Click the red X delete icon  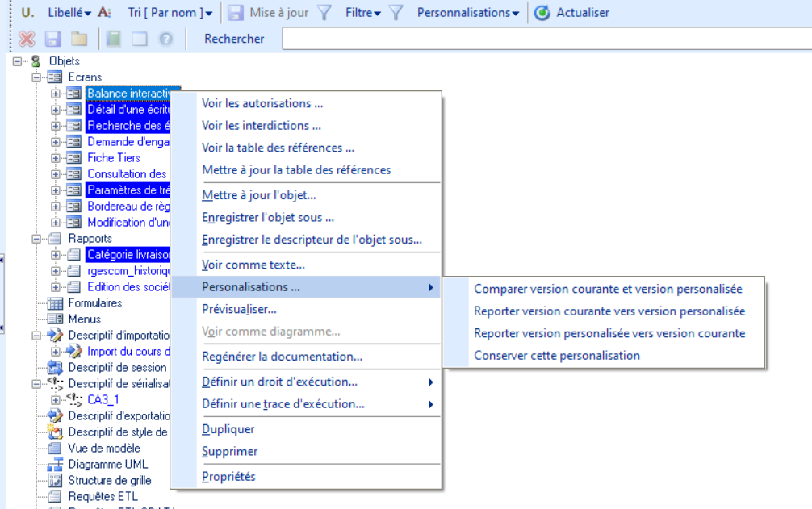27,39
